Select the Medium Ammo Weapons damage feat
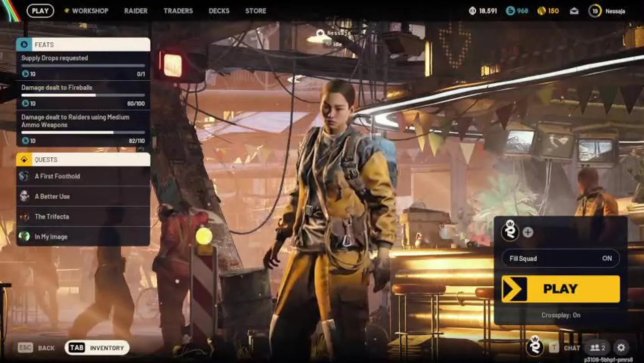This screenshot has height=363, width=644. [83, 129]
